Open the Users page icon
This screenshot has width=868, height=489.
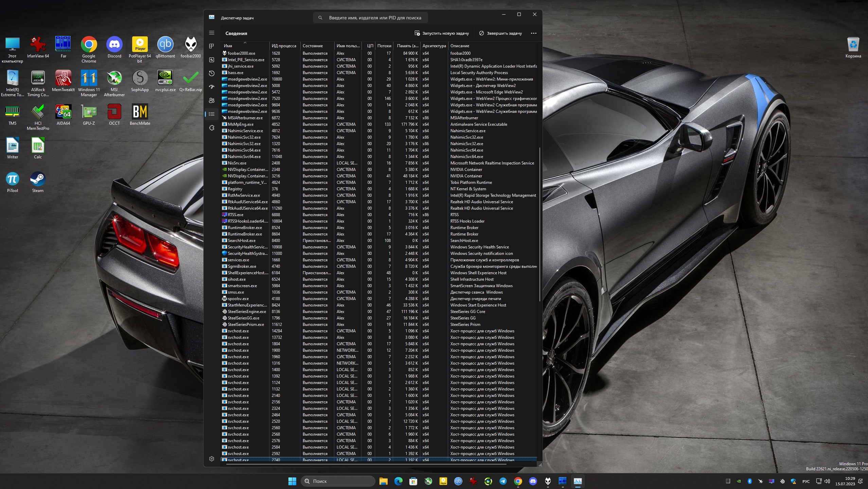211,101
